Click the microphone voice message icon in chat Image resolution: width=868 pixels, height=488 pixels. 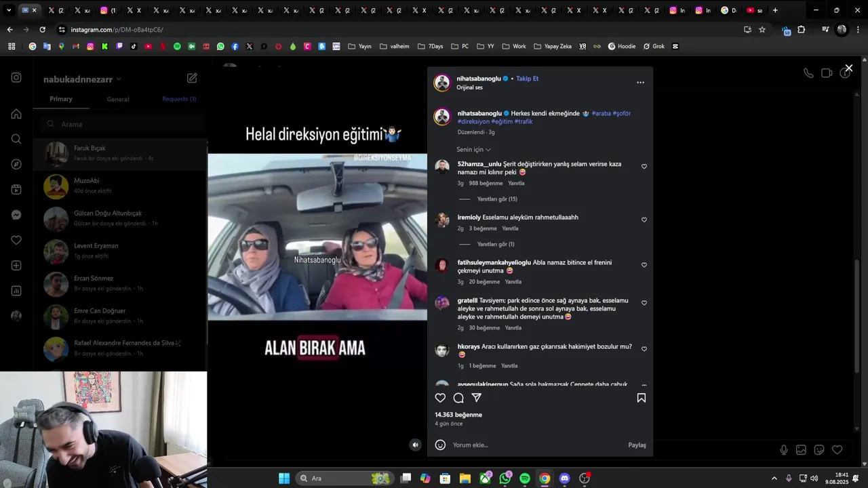click(x=784, y=450)
